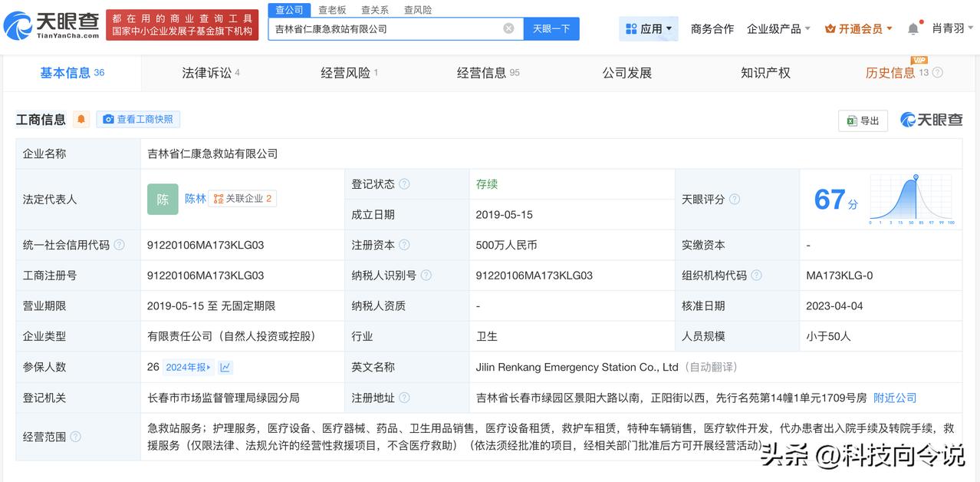The height and width of the screenshot is (482, 980).
Task: Click the 存续 registration status value
Action: pyautogui.click(x=487, y=184)
